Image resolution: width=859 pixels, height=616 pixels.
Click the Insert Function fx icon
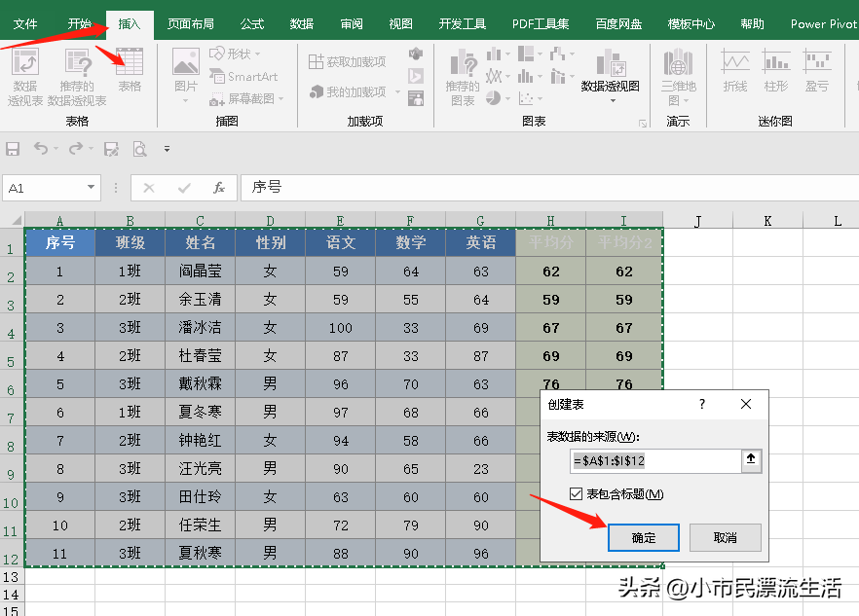pos(218,188)
